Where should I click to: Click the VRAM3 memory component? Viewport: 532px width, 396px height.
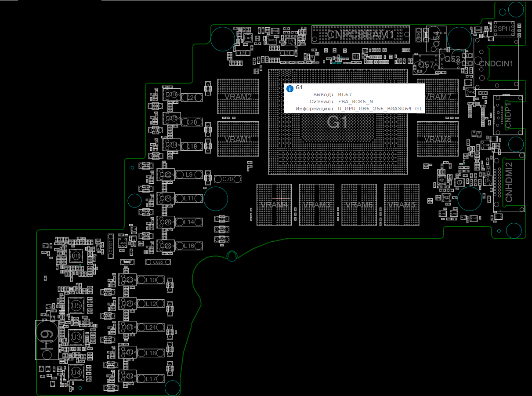coord(316,205)
